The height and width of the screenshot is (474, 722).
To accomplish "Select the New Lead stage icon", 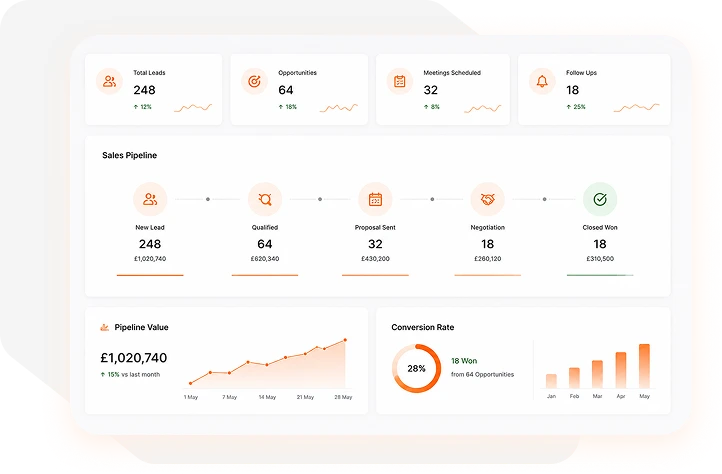I will click(x=150, y=199).
